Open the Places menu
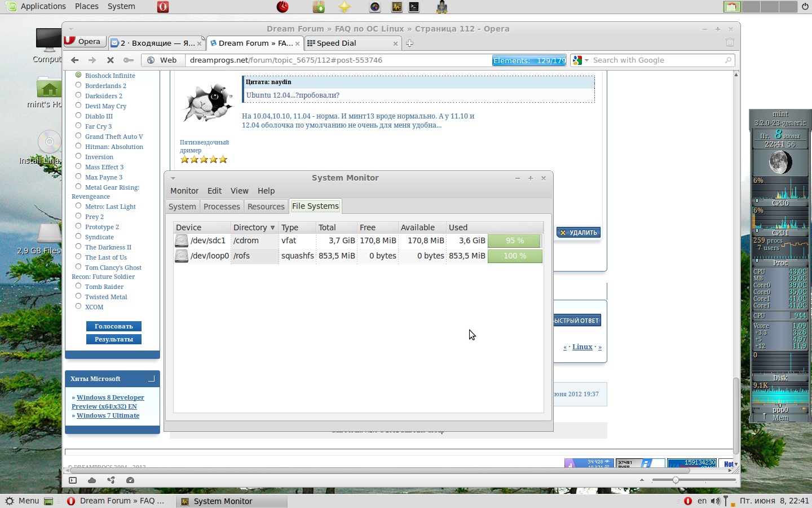This screenshot has width=812, height=508. [x=87, y=6]
